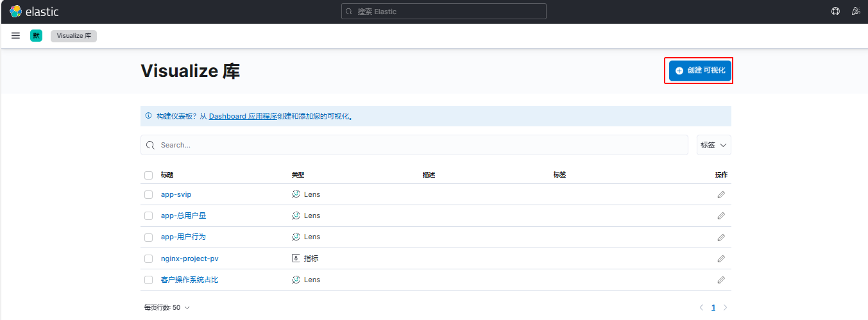Click edit pencil for nginx-project-pv

pyautogui.click(x=721, y=258)
